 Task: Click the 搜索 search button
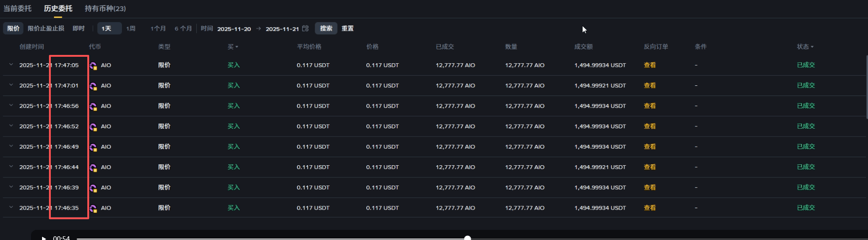click(x=326, y=29)
